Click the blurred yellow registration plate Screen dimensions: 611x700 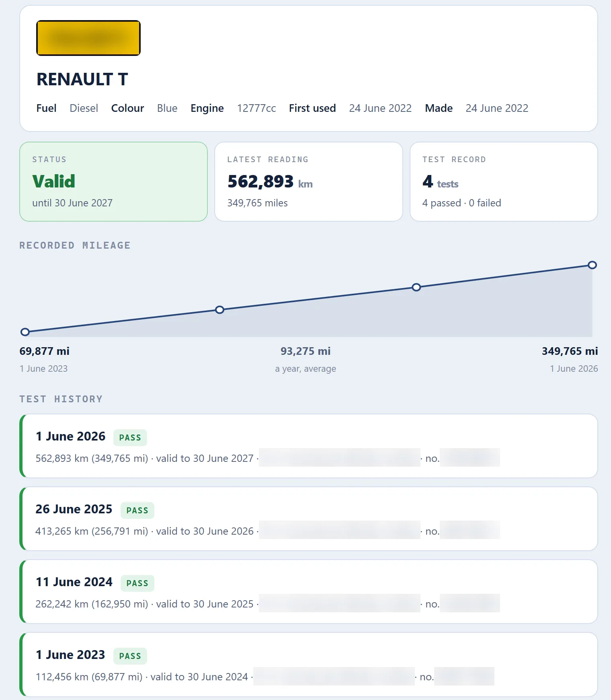pyautogui.click(x=88, y=38)
